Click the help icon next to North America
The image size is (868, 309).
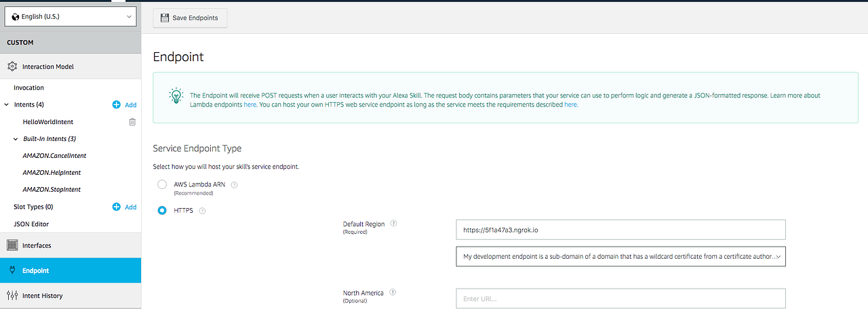(x=393, y=293)
